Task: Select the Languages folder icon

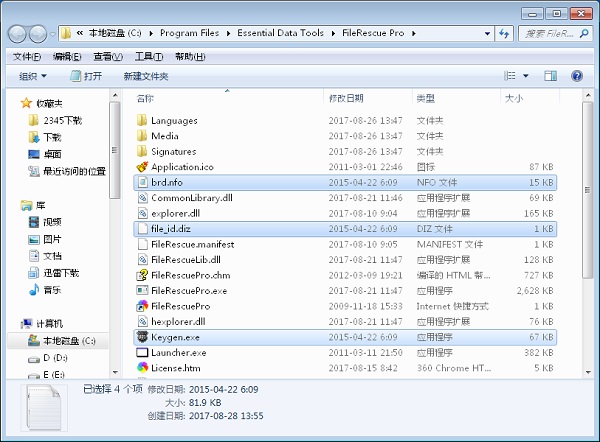Action: (x=142, y=121)
